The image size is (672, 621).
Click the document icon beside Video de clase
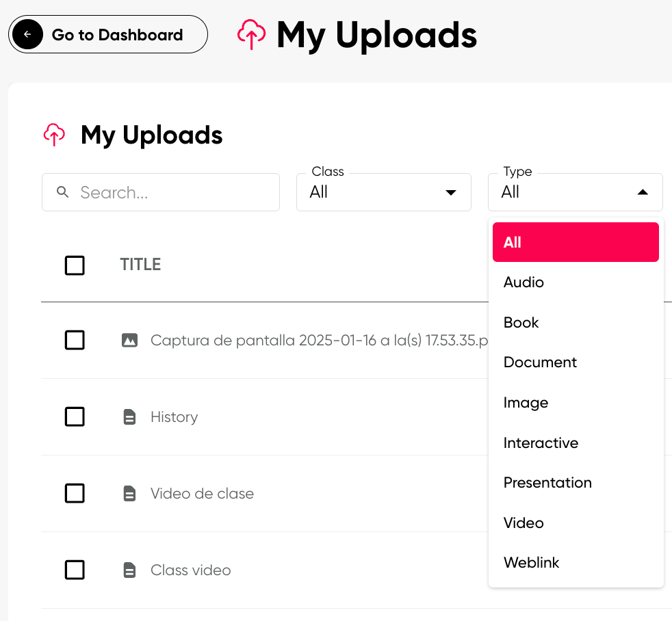[129, 493]
